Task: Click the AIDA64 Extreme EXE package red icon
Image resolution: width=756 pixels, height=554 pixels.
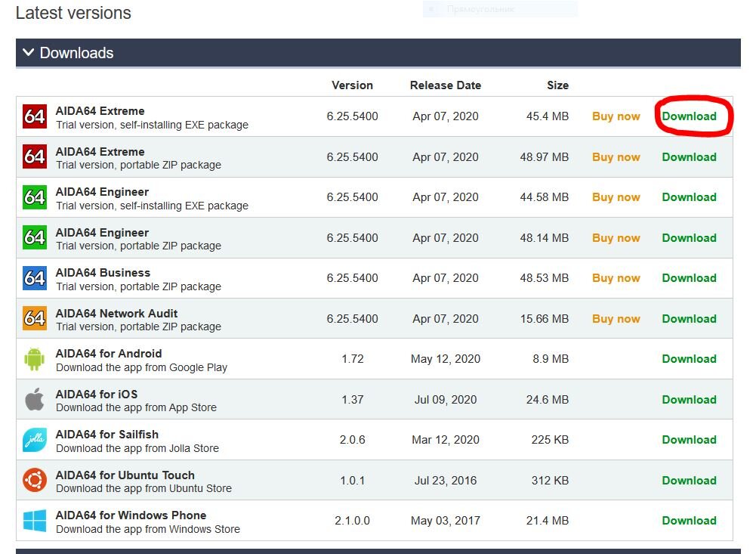Action: pyautogui.click(x=35, y=116)
